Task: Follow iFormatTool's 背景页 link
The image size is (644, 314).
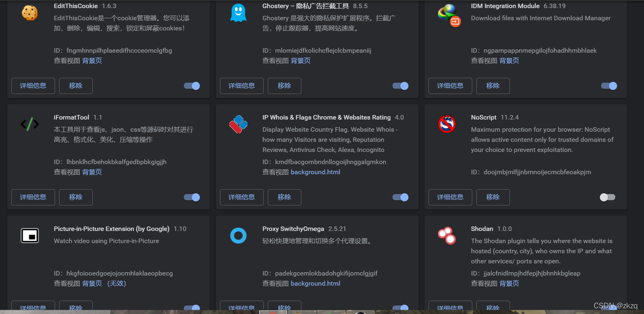Action: pyautogui.click(x=92, y=172)
